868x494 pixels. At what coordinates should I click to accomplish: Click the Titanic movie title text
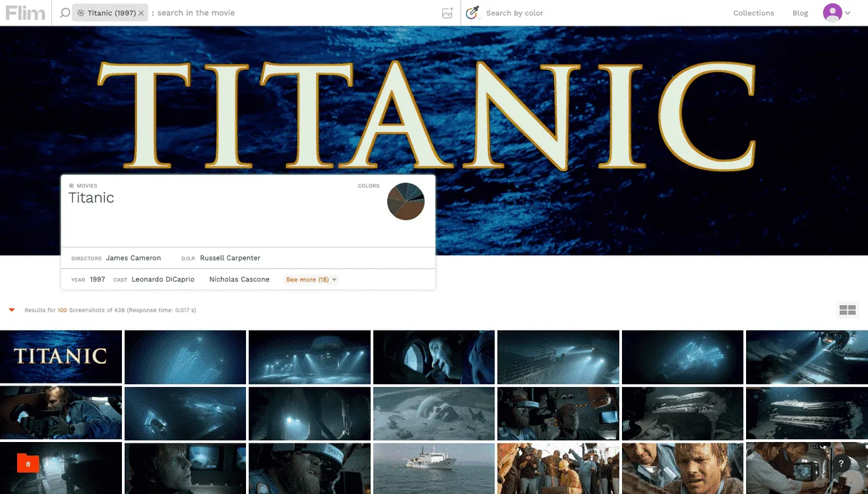(91, 198)
